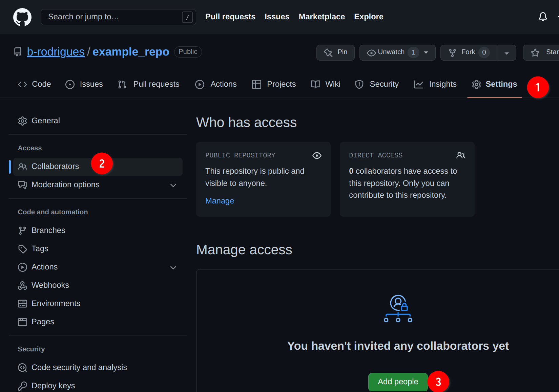
Task: Open Pull requests in top navigation
Action: (230, 17)
